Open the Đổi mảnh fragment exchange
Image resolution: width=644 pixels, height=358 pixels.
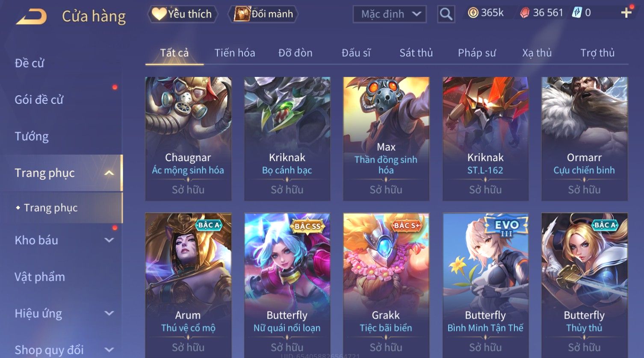tap(265, 14)
